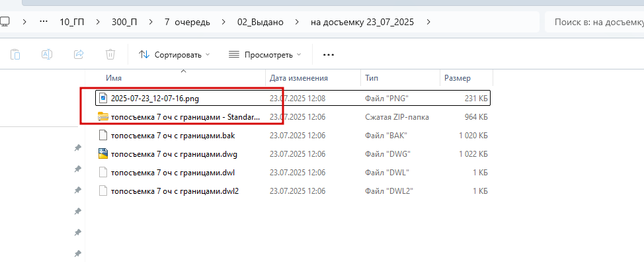Screen dimensions: 644x262
Task: Expand chevron after 300_П breadcrumb
Action: [151, 22]
